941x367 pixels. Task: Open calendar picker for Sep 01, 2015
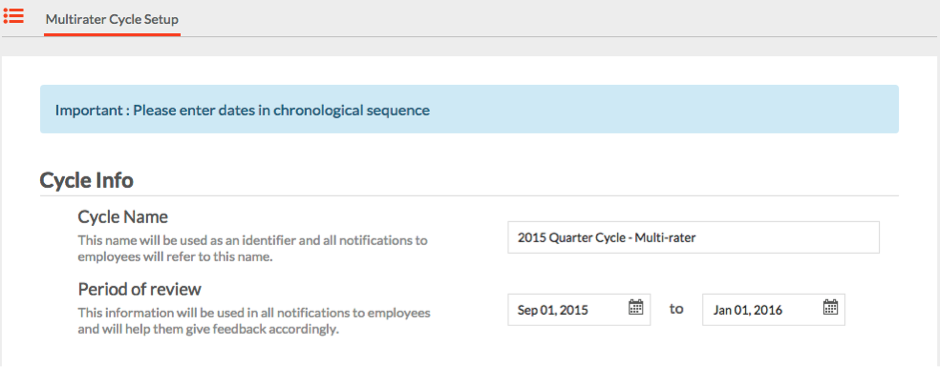click(x=636, y=307)
